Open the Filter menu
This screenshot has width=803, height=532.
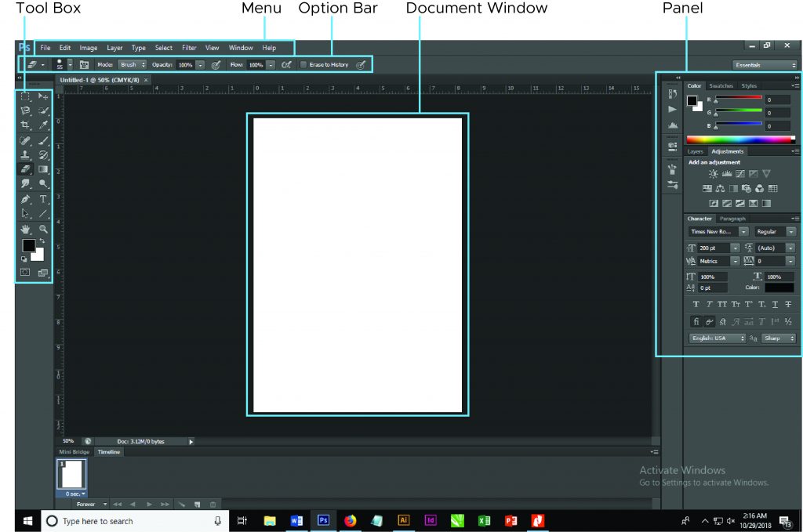point(189,48)
